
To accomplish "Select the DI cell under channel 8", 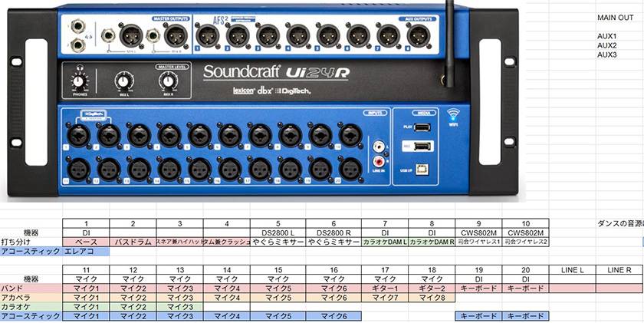I will pos(432,233).
